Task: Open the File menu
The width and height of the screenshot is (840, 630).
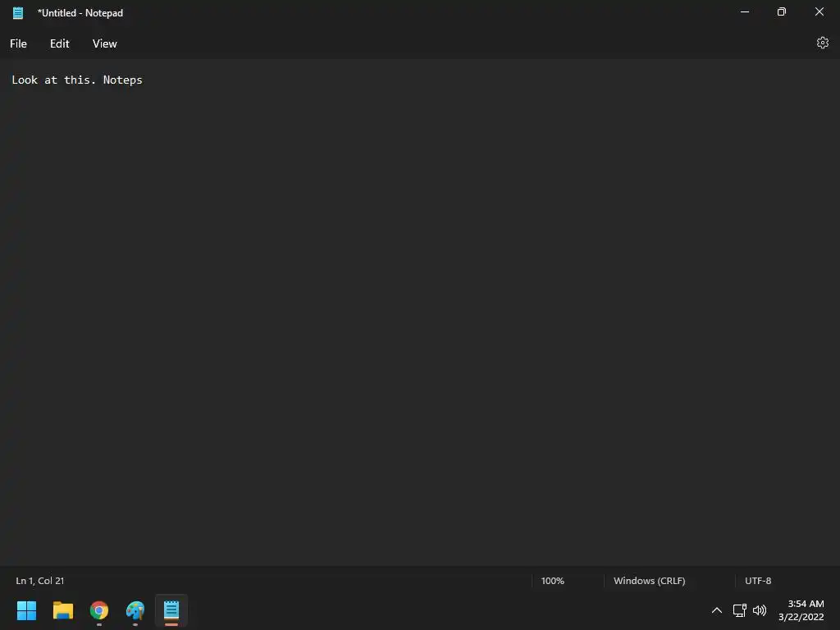Action: pyautogui.click(x=18, y=44)
